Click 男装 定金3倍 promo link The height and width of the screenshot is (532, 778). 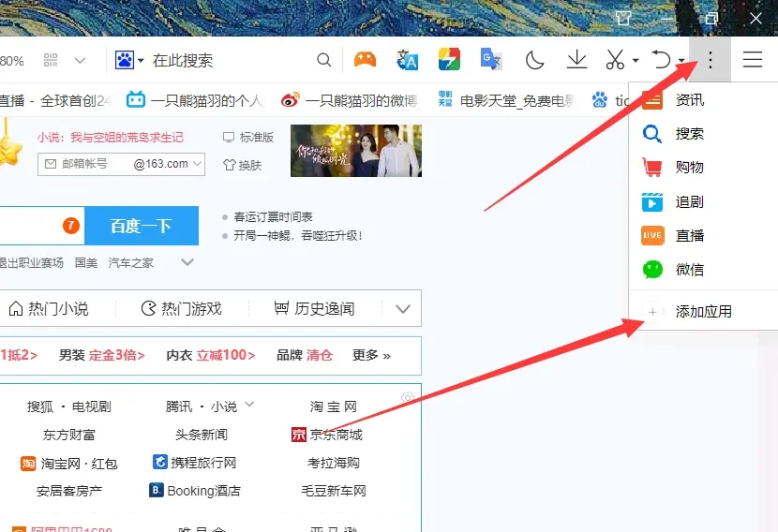tap(102, 355)
